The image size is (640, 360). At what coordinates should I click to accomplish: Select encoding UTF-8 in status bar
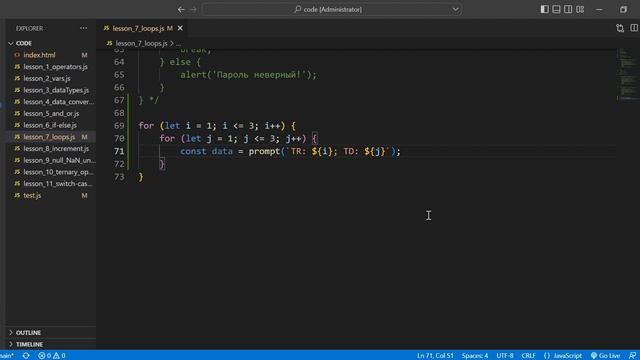point(505,356)
